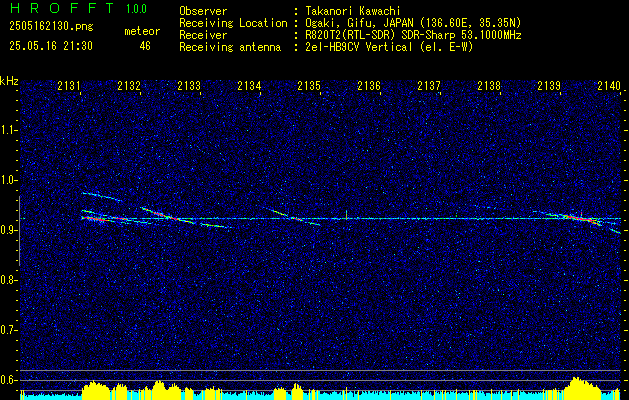
Task: Click the version number 1.0.0
Action: coord(136,8)
